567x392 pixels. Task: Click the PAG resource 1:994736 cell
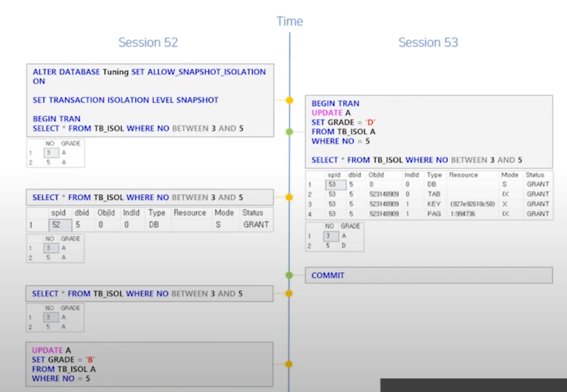coord(463,214)
